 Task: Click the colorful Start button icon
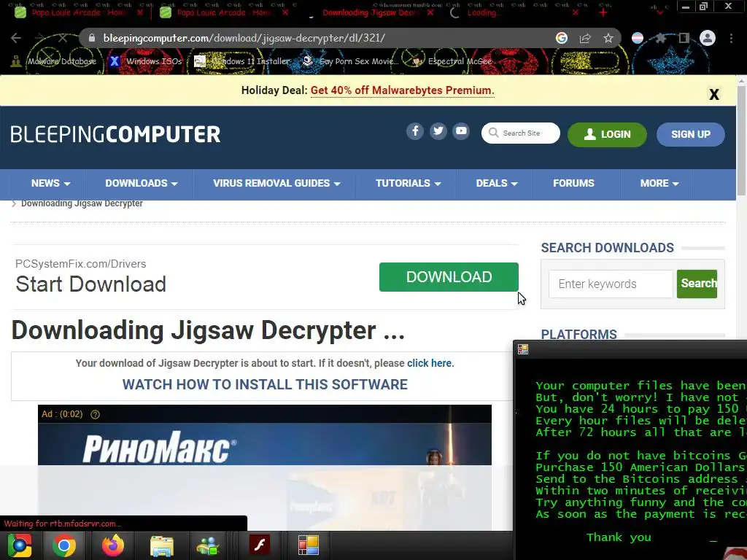pos(19,545)
